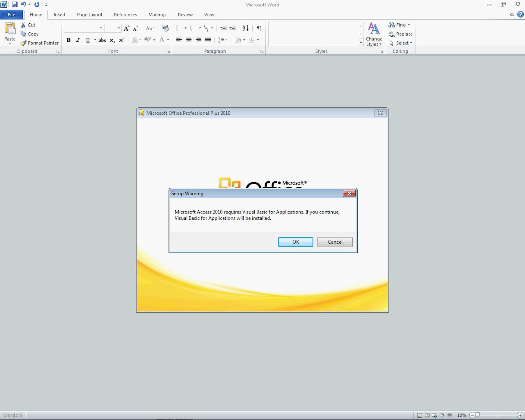Open the Styles pane launcher
This screenshot has width=525, height=420.
[x=381, y=51]
